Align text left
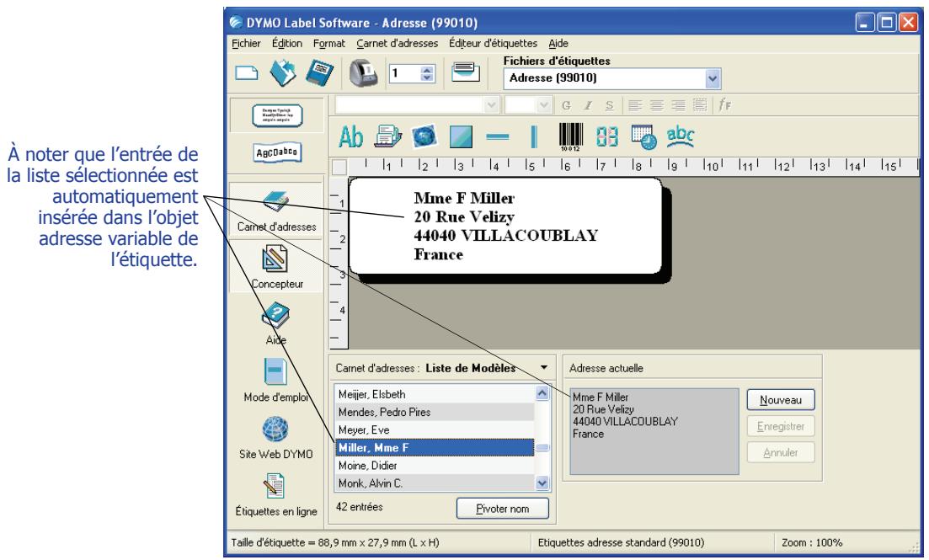This screenshot has height=560, width=929. tap(635, 105)
